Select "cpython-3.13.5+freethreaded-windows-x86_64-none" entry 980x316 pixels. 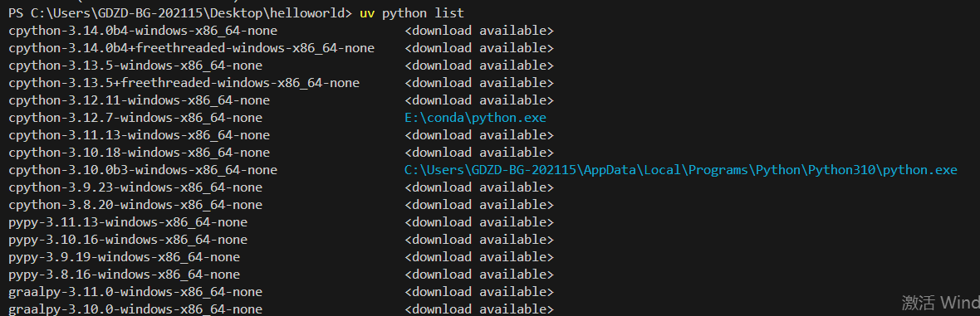pos(184,83)
